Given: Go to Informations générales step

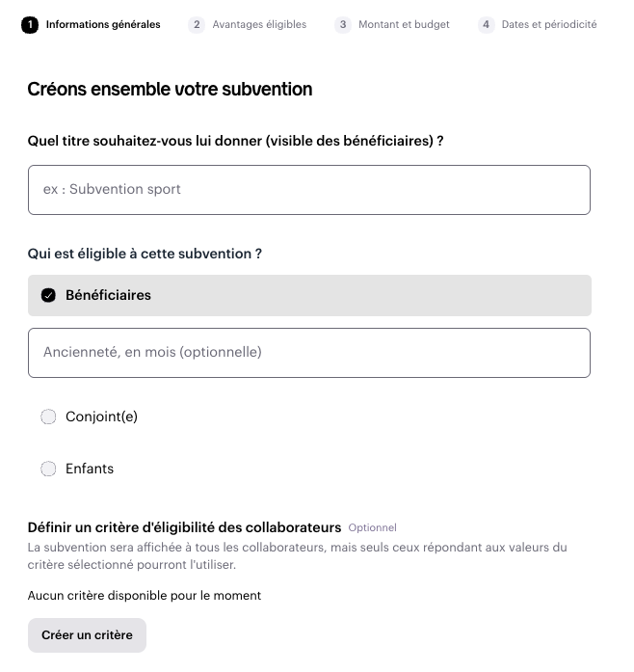Looking at the screenshot, I should click(x=103, y=24).
